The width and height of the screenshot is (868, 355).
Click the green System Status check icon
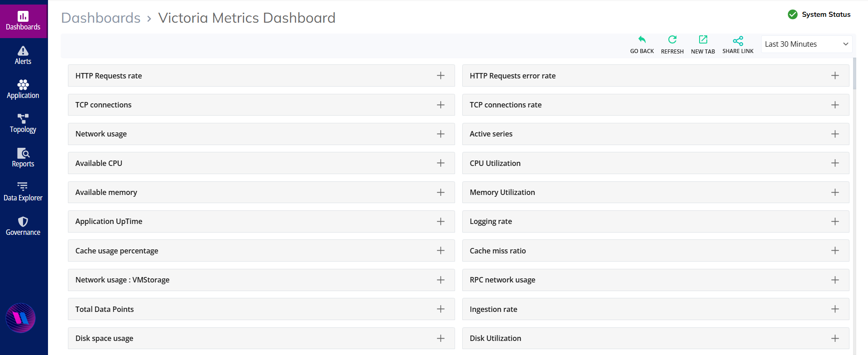pyautogui.click(x=792, y=15)
